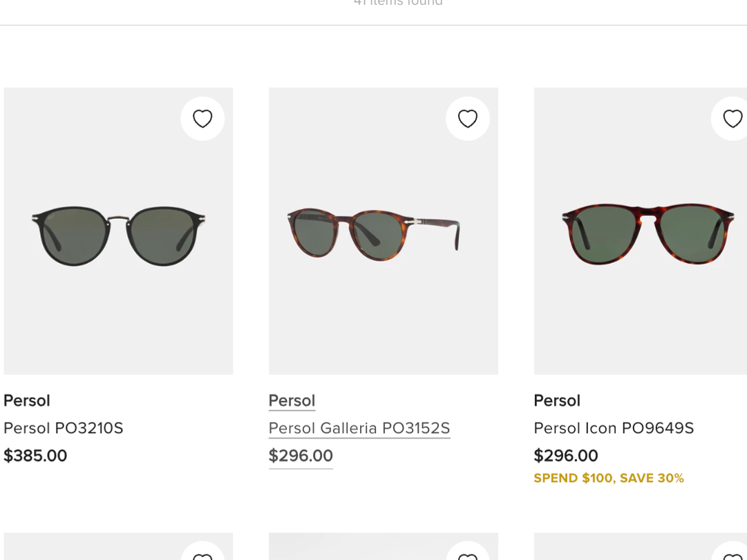The width and height of the screenshot is (747, 560).
Task: Click underlined Persol brand above Galleria PO3152S
Action: click(x=292, y=400)
